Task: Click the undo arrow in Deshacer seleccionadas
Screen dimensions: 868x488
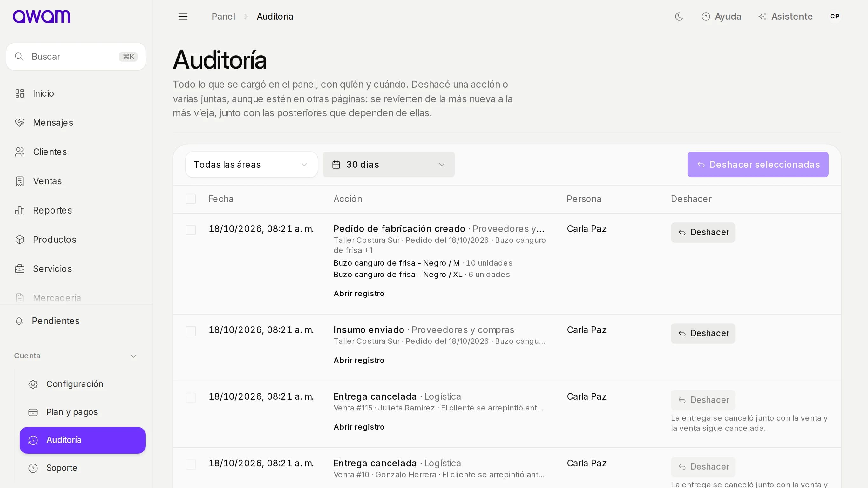Action: click(x=701, y=165)
